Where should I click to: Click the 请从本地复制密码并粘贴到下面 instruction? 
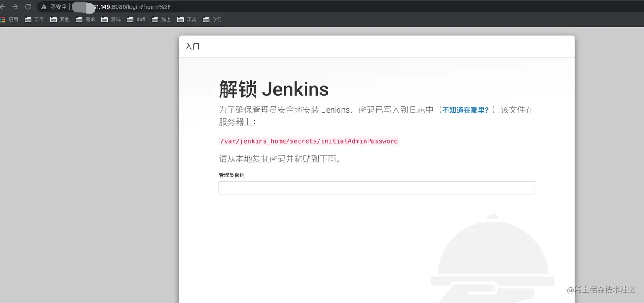(280, 159)
